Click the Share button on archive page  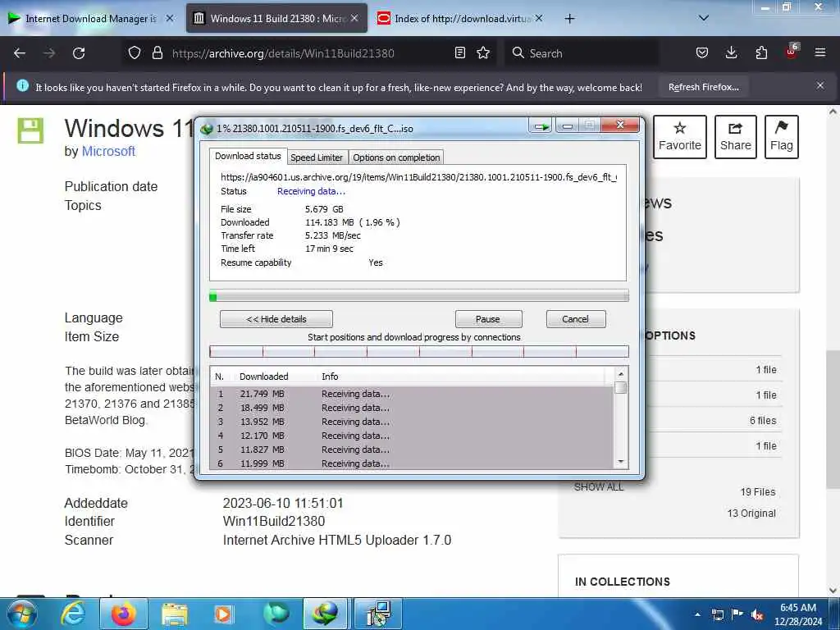pyautogui.click(x=736, y=137)
